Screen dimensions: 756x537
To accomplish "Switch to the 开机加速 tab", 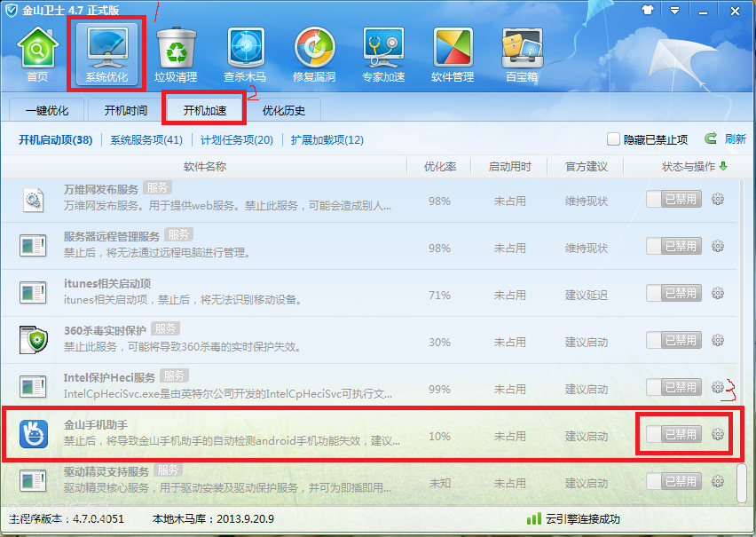I will click(x=204, y=110).
